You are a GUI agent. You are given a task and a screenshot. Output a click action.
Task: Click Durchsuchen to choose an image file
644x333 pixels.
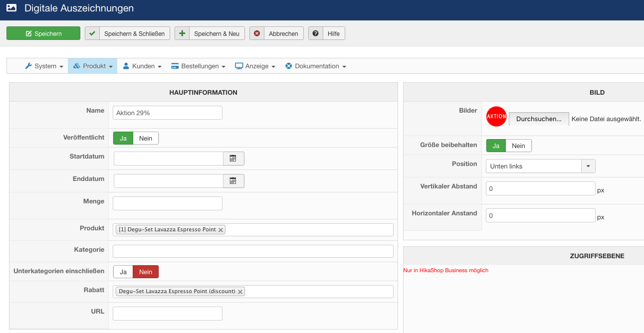[x=539, y=119]
